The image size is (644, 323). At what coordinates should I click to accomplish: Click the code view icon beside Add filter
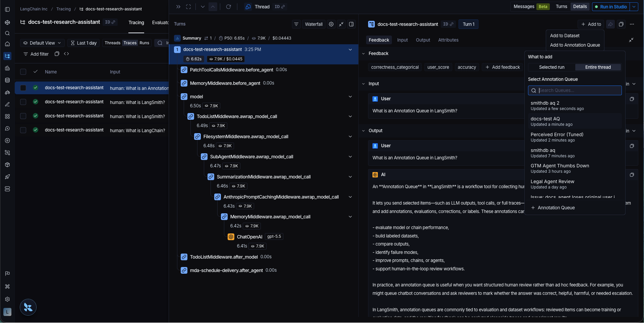pyautogui.click(x=66, y=54)
